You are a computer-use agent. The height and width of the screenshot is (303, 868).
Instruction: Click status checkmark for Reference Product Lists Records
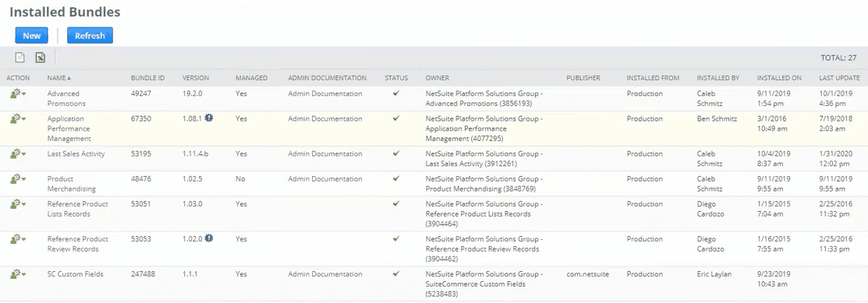coord(396,203)
